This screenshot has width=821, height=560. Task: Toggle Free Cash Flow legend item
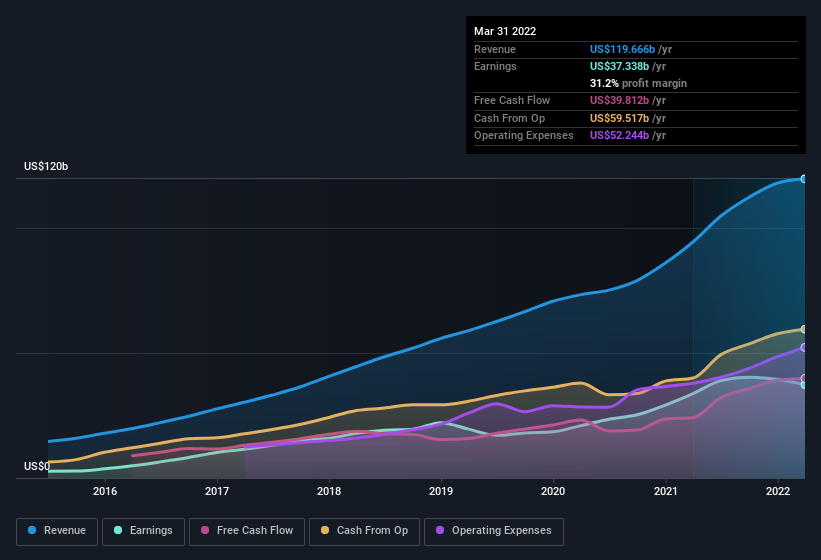tap(247, 531)
